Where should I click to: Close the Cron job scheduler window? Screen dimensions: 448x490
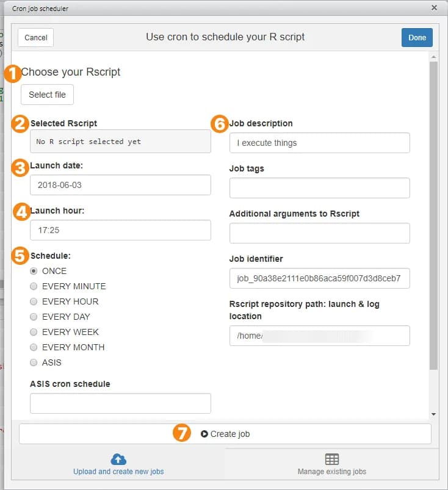434,8
